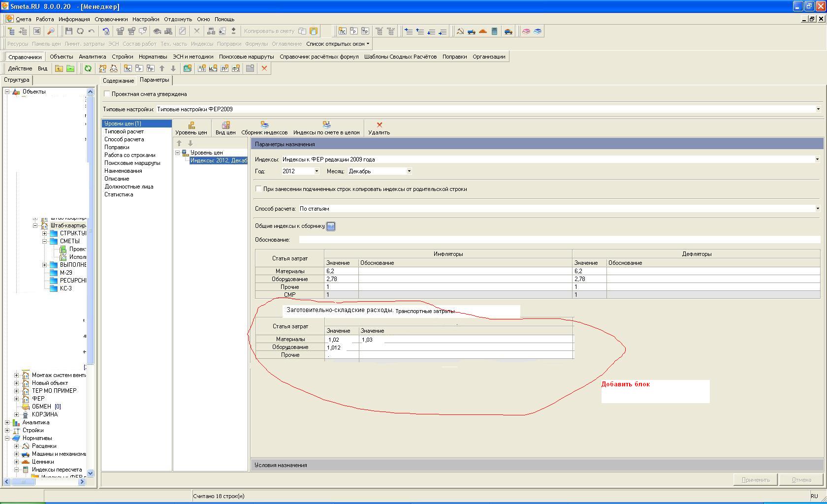This screenshot has height=504, width=827.
Task: Click the Уровень цен toolbar button
Action: (x=191, y=128)
